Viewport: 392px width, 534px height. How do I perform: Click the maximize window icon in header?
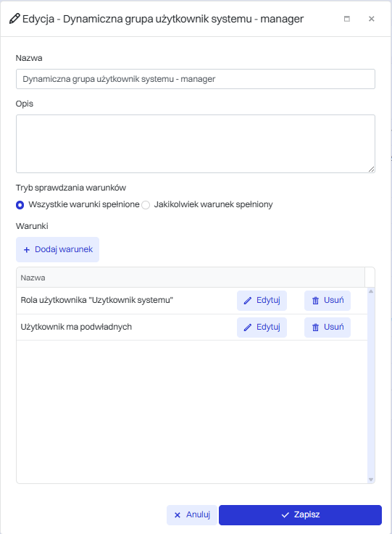pyautogui.click(x=346, y=19)
